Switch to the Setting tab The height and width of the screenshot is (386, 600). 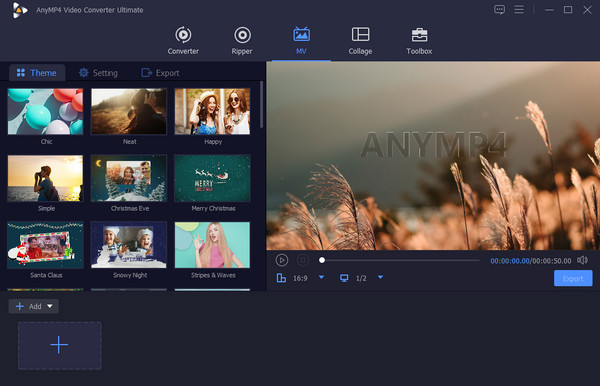[x=98, y=73]
